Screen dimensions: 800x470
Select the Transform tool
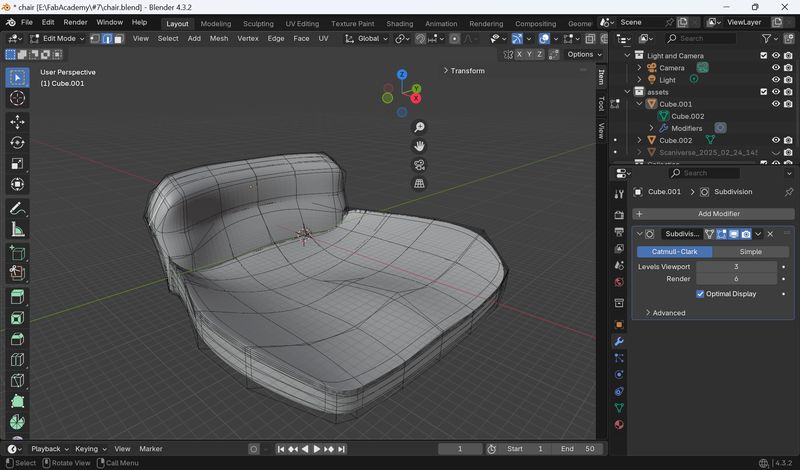(x=17, y=184)
